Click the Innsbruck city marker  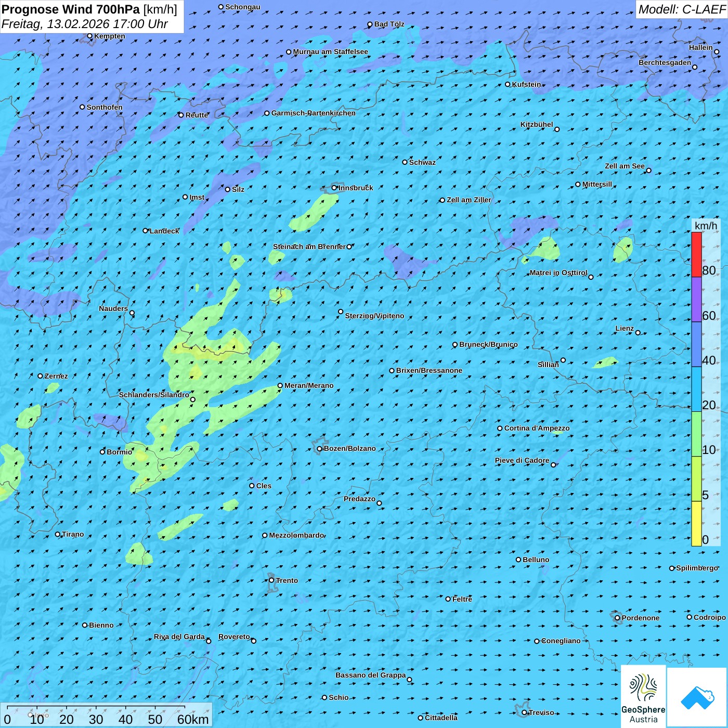(x=334, y=188)
